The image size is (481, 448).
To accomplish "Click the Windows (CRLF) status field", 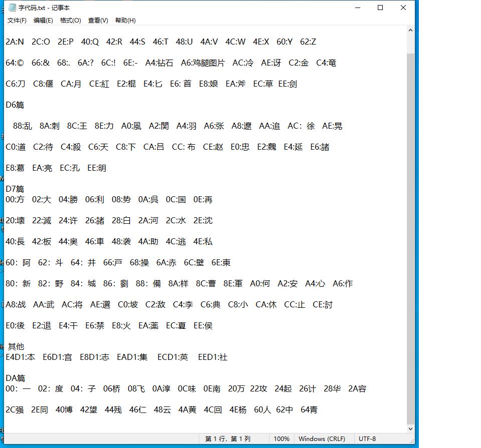I will tap(322, 439).
